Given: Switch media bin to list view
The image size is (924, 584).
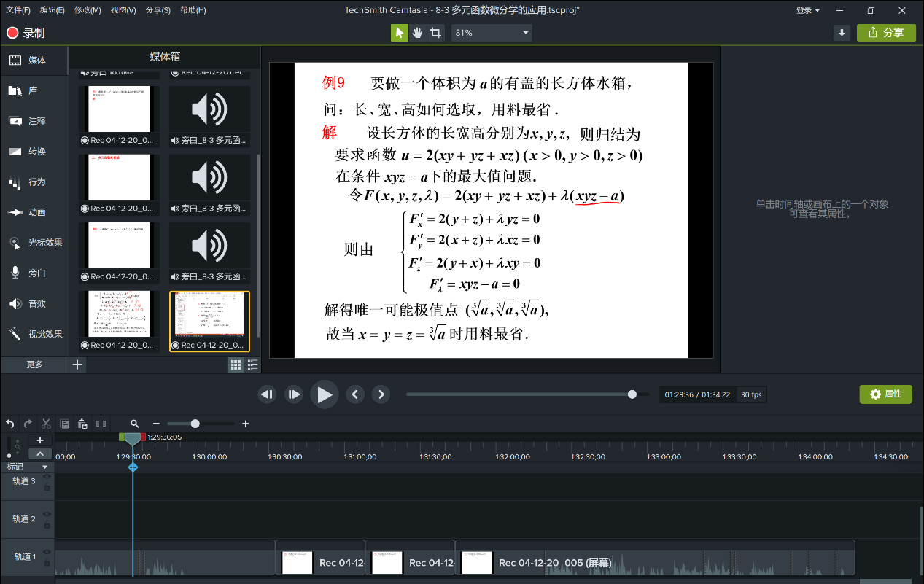Looking at the screenshot, I should pyautogui.click(x=252, y=365).
